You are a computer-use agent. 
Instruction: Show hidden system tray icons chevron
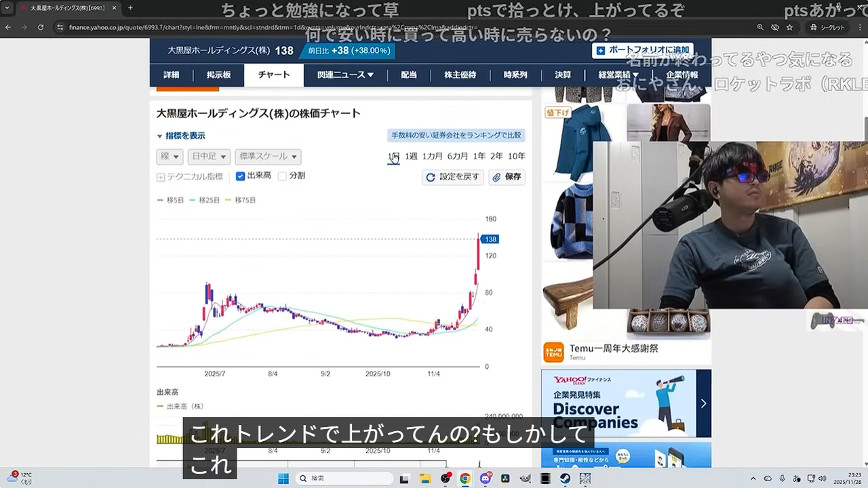pyautogui.click(x=753, y=479)
